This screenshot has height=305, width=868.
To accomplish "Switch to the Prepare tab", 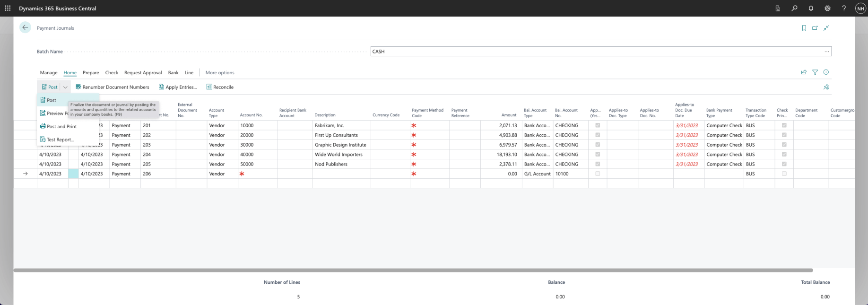I will [91, 73].
